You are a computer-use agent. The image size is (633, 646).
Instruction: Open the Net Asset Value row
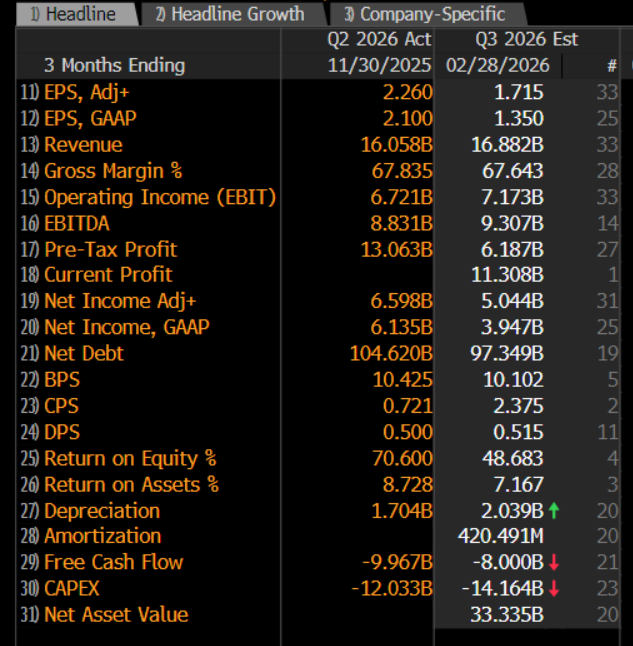[115, 615]
